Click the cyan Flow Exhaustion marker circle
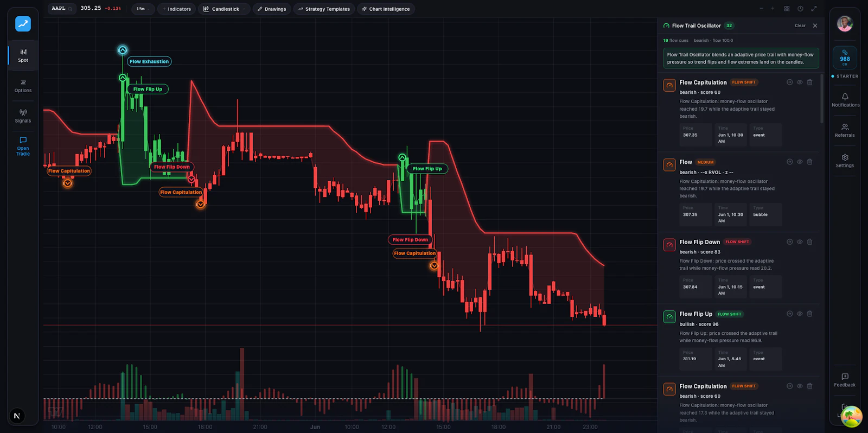 (x=123, y=50)
